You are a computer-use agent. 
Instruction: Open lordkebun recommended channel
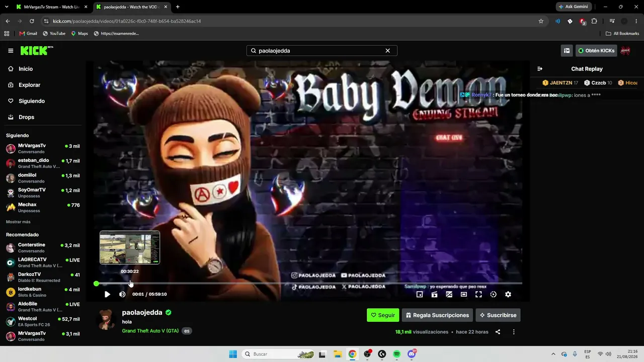(43, 292)
